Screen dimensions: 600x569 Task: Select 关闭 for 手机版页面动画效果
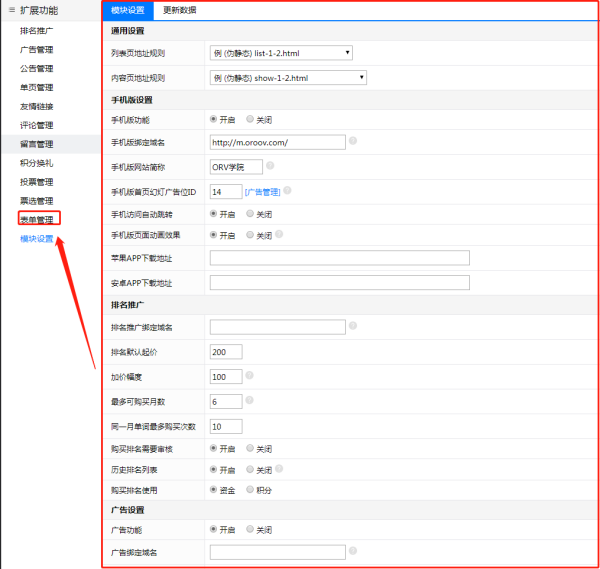tap(250, 235)
